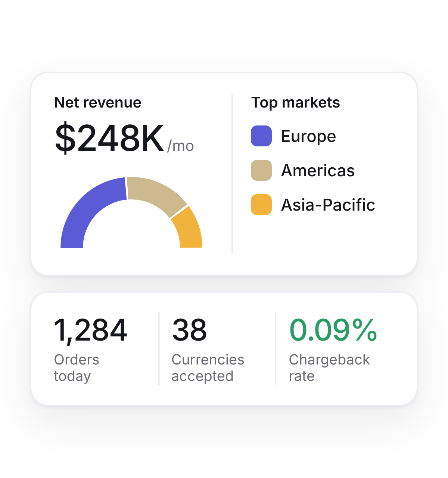Screen dimensions: 448x478
Task: Click the "Top markets" heading
Action: point(296,102)
